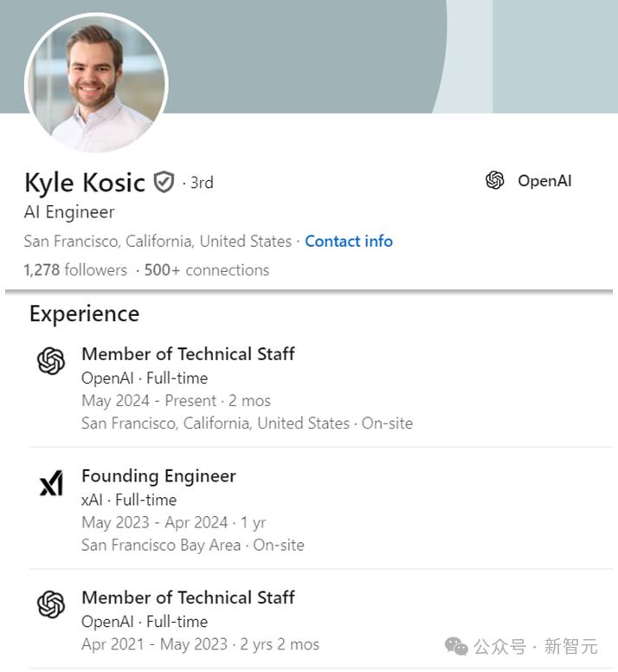Click the OpenAI logo for the Apr 2021 role

point(51,604)
